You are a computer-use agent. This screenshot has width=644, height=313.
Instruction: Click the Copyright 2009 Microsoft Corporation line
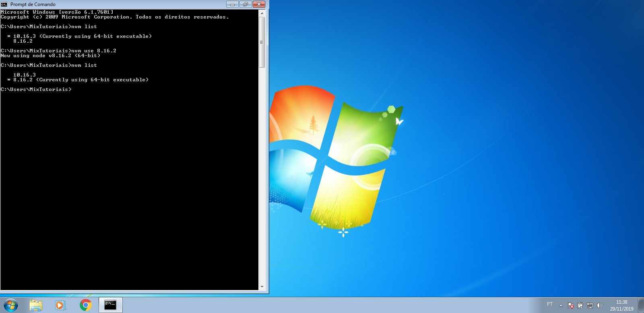115,17
